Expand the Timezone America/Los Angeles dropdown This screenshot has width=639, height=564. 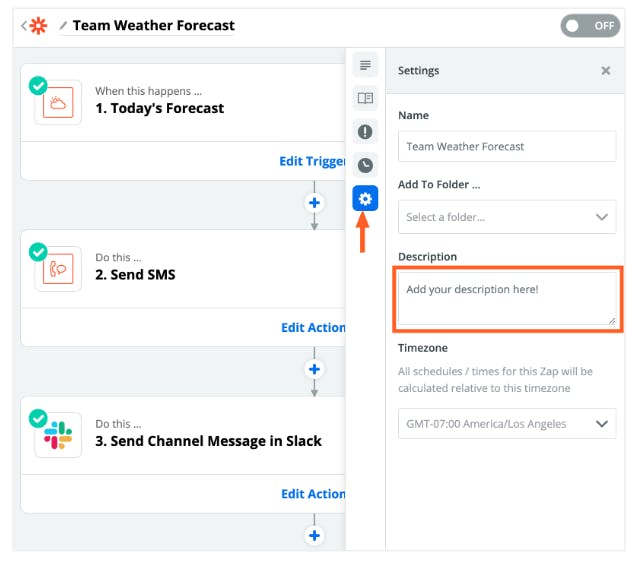(507, 423)
